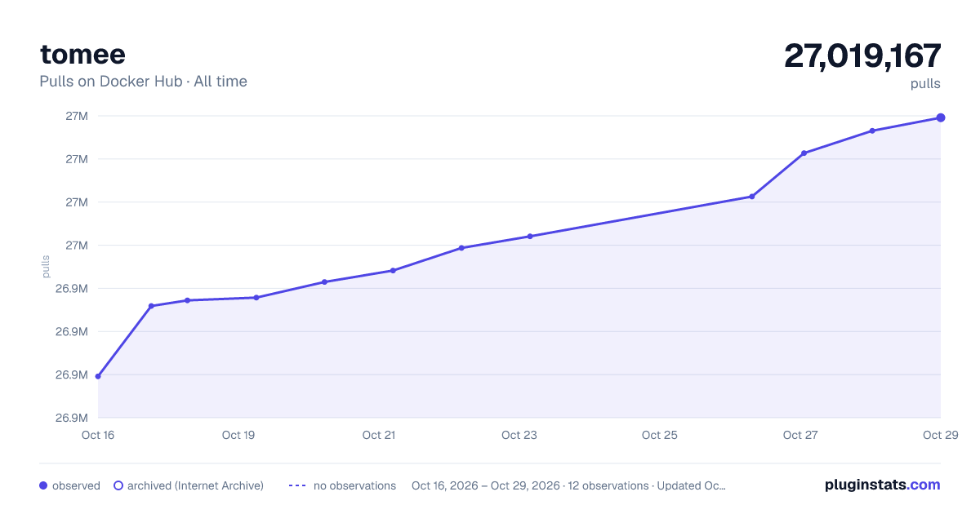Image resolution: width=980 pixels, height=514 pixels.
Task: Click the Oct 27 data point on the line
Action: tap(804, 153)
